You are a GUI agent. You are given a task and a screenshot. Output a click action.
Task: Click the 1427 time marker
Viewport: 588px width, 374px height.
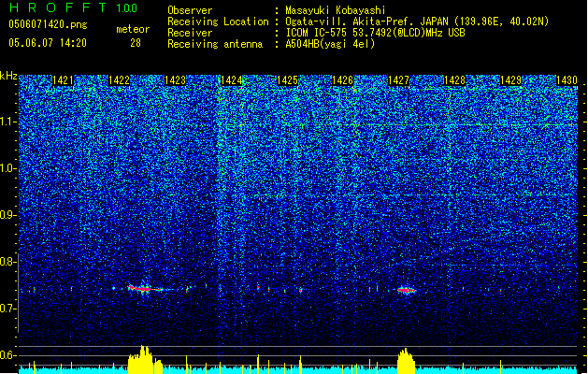pyautogui.click(x=398, y=80)
